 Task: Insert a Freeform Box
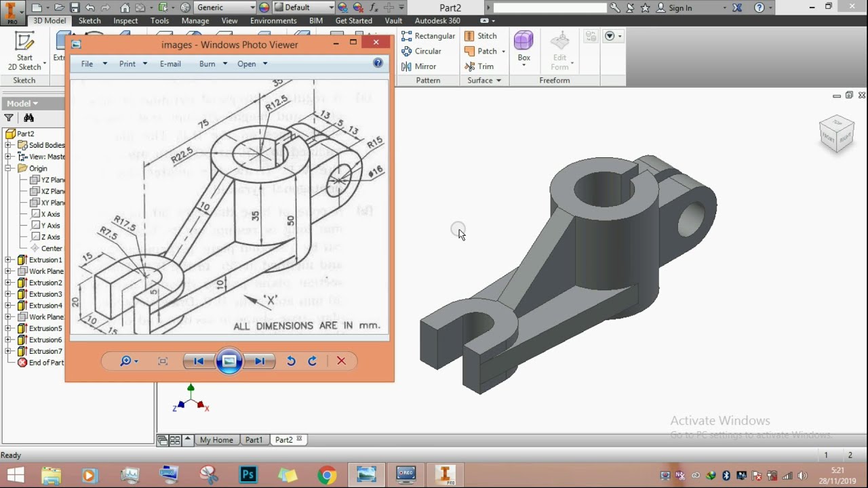coord(524,47)
